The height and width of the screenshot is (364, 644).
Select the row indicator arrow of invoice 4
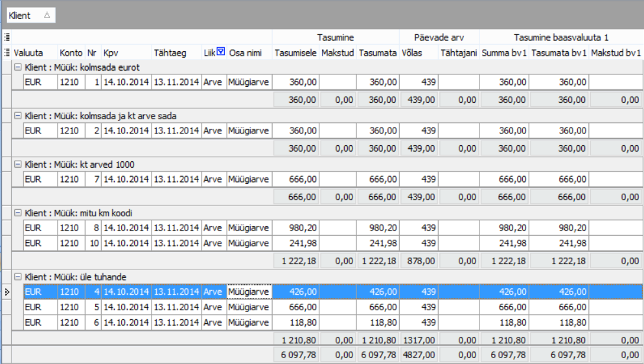point(7,291)
